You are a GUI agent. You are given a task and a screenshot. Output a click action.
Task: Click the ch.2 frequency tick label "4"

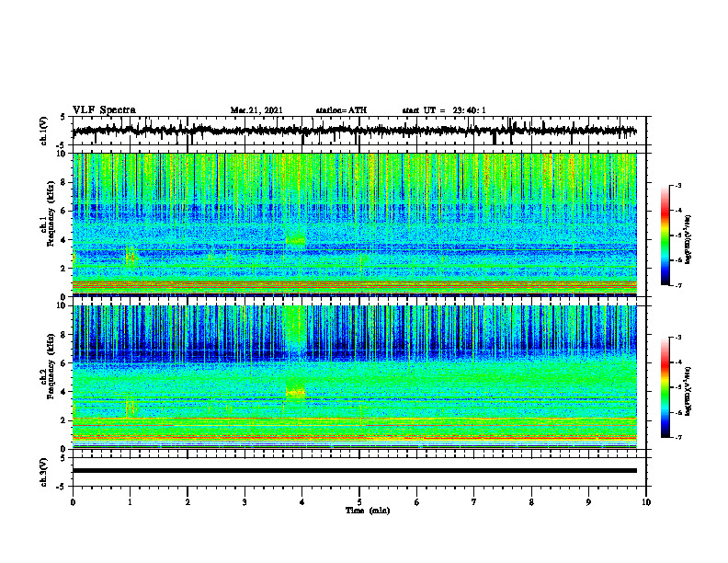(64, 392)
